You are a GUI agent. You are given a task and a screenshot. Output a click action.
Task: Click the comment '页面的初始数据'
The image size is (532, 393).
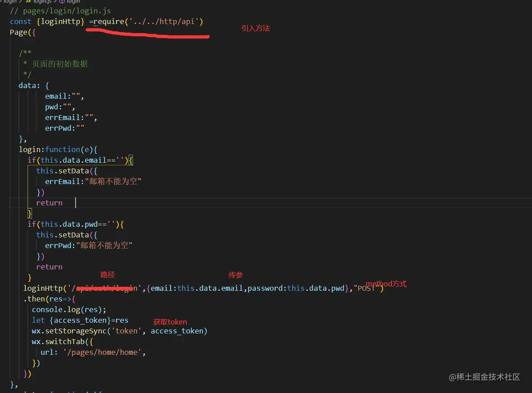click(60, 64)
